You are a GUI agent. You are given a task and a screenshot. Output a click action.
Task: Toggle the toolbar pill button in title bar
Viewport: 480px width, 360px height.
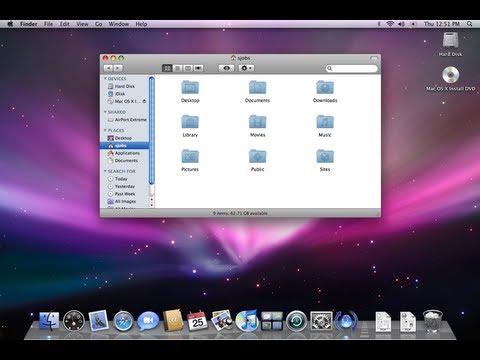374,58
